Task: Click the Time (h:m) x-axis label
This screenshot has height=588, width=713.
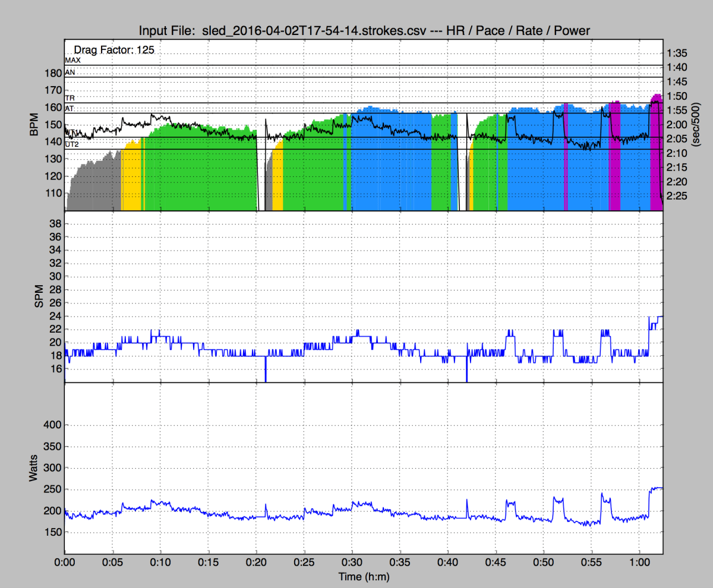Action: click(x=364, y=576)
